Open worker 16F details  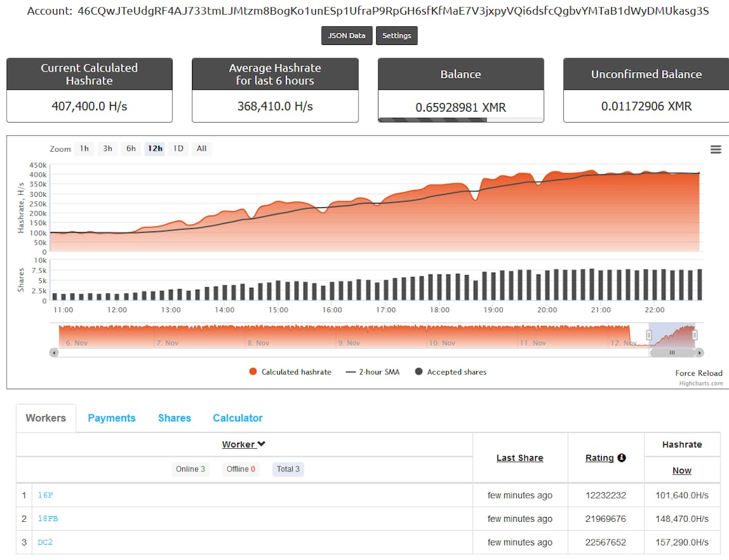(x=46, y=495)
